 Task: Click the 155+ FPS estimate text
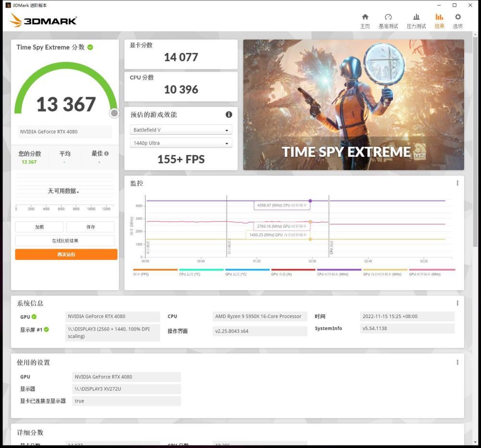(181, 159)
